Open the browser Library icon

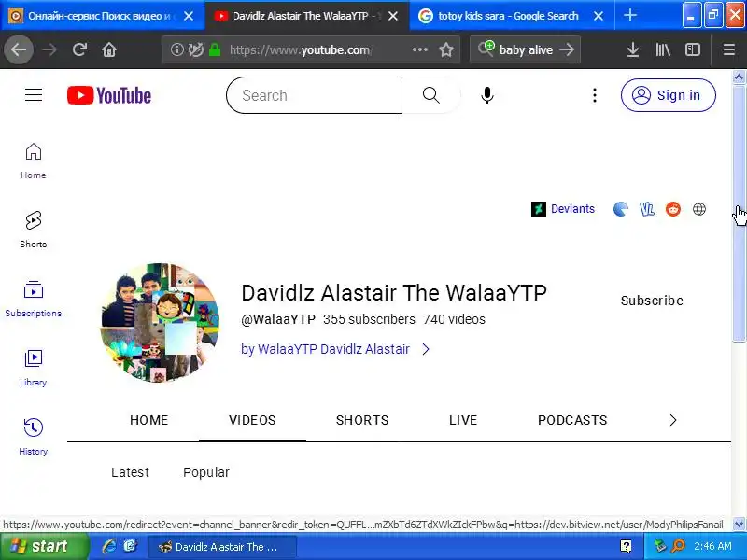(663, 49)
